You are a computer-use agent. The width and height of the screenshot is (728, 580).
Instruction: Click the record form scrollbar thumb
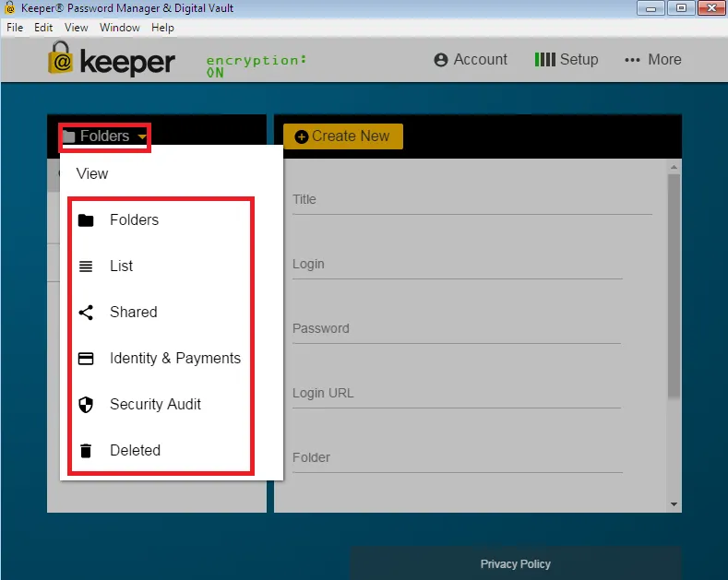(674, 286)
